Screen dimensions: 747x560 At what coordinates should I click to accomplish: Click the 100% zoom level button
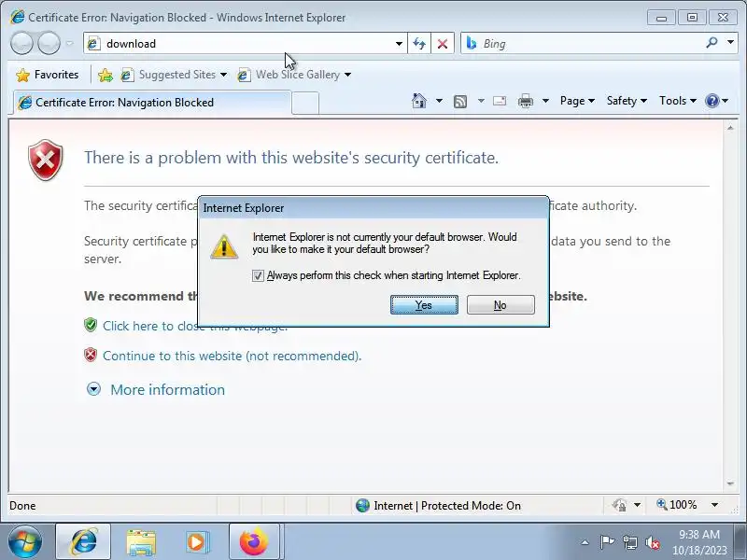676,505
